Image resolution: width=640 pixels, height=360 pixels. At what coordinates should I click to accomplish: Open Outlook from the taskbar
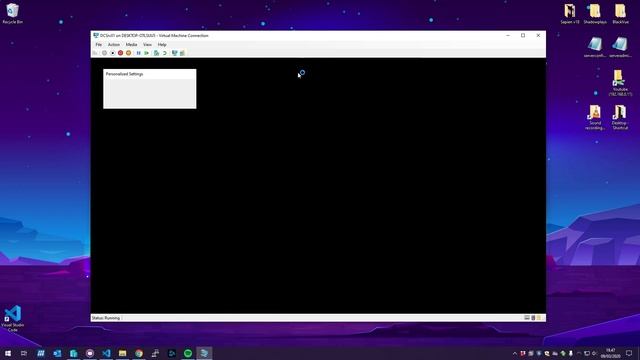point(57,353)
